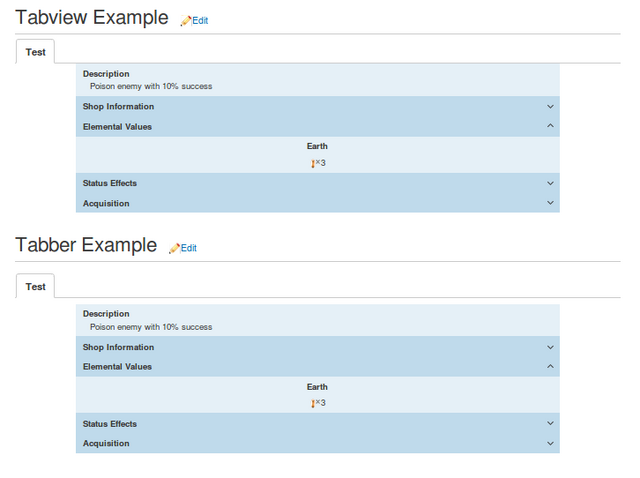Click 'Poison enemy with 10% success' in Tabber section
640x478 pixels.
[x=151, y=327]
